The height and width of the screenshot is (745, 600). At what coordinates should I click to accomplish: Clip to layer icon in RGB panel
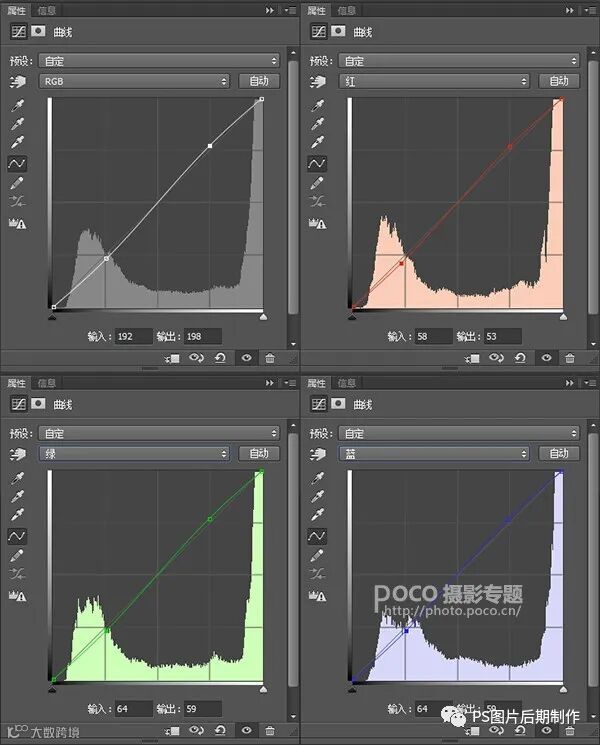[172, 358]
